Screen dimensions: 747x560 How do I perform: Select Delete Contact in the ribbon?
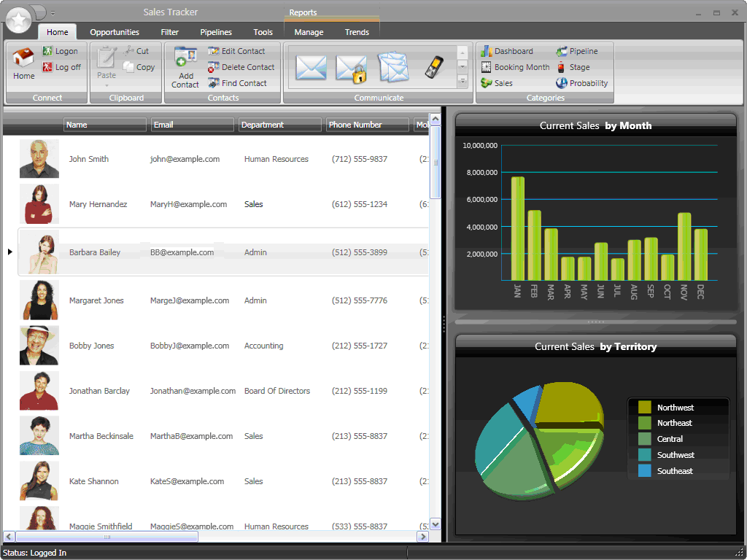(x=241, y=67)
